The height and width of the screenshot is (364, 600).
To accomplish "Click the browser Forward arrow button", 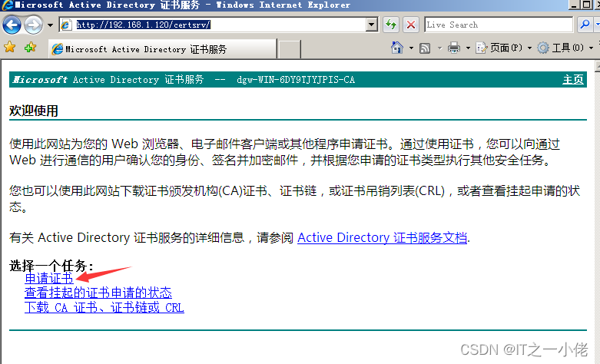I will pos(34,25).
